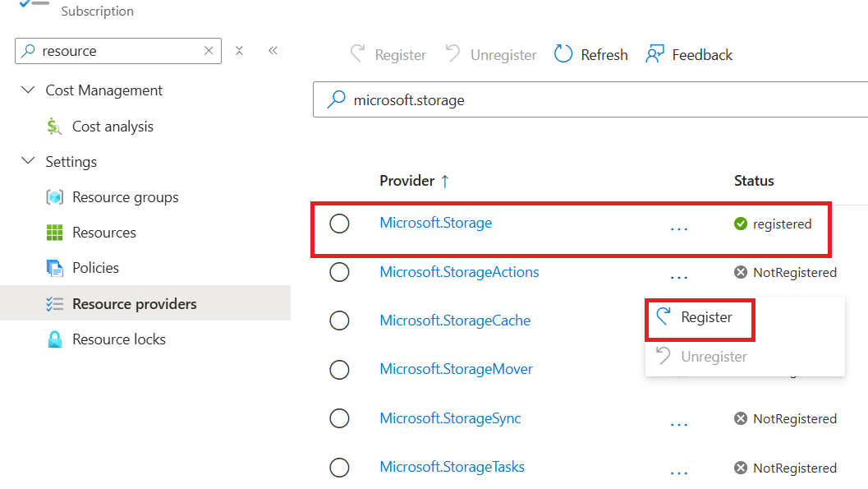Select the Microsoft.StorageMover radio button
This screenshot has height=489, width=868.
339,369
